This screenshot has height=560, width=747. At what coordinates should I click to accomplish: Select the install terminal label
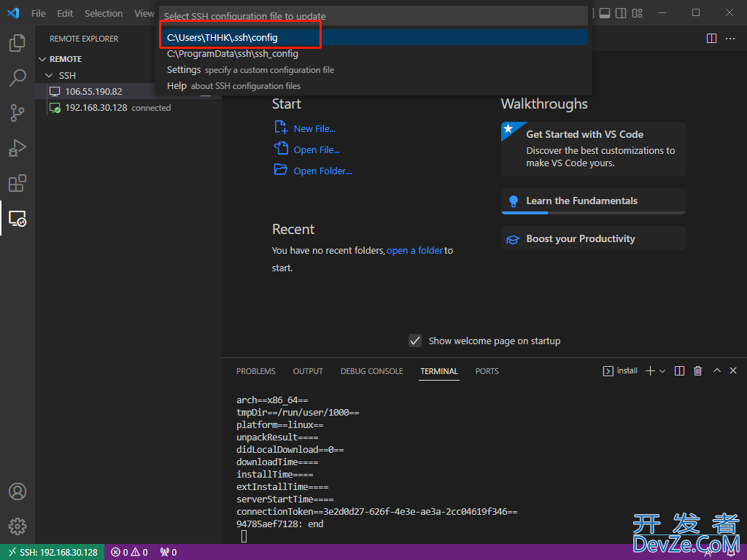pyautogui.click(x=620, y=371)
